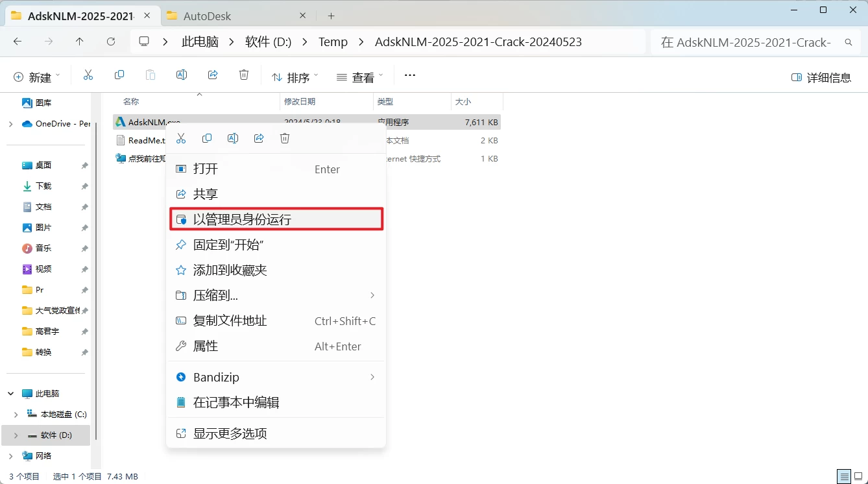The image size is (868, 484).
Task: Click the Rename icon in the context menu
Action: (233, 138)
